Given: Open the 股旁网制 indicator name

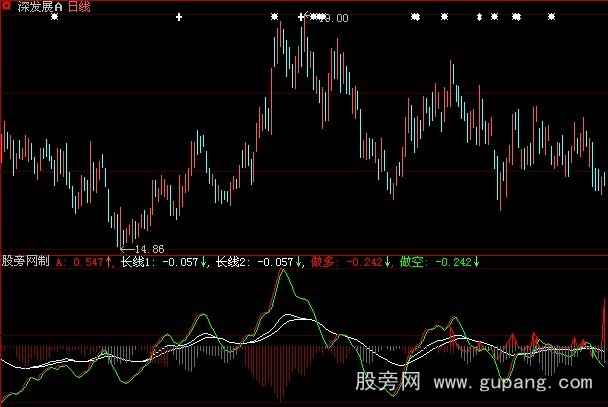Looking at the screenshot, I should tap(26, 262).
